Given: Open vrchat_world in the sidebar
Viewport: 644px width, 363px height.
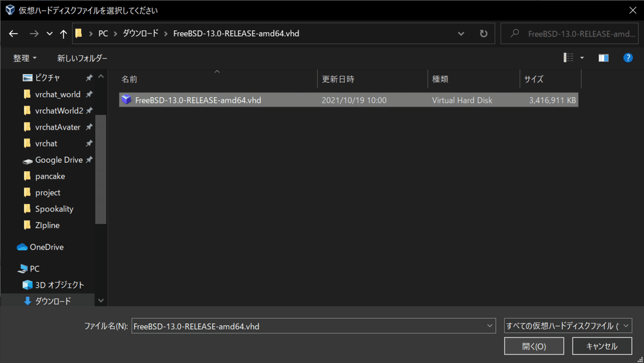Looking at the screenshot, I should click(57, 95).
